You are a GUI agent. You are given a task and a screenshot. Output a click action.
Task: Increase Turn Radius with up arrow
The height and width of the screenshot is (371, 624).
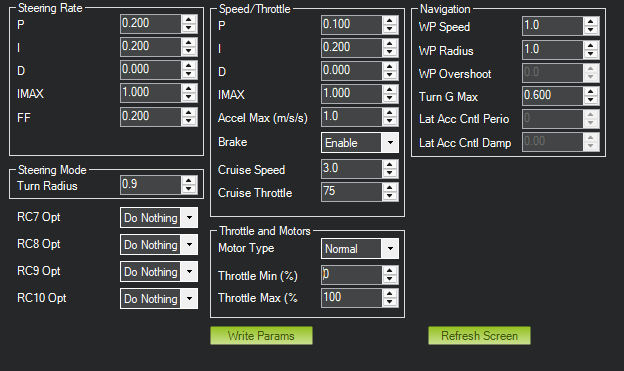(x=189, y=181)
